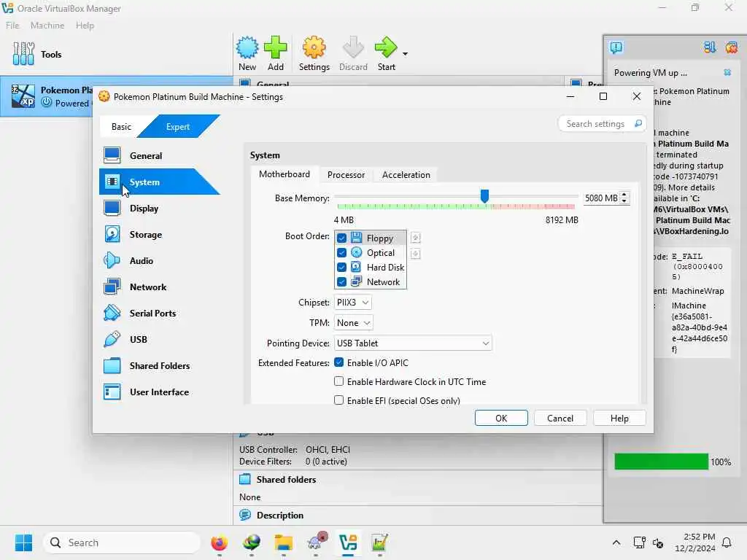The image size is (747, 560).
Task: Uncheck Floppy in the boot order
Action: pos(341,238)
